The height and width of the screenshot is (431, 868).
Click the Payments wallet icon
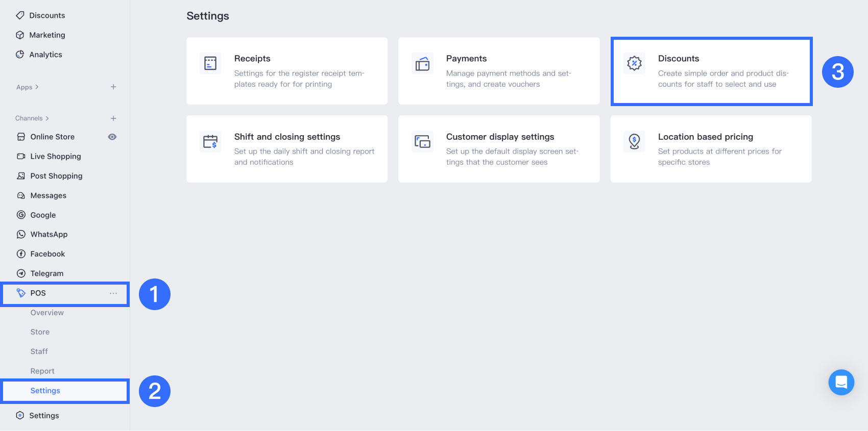(422, 63)
